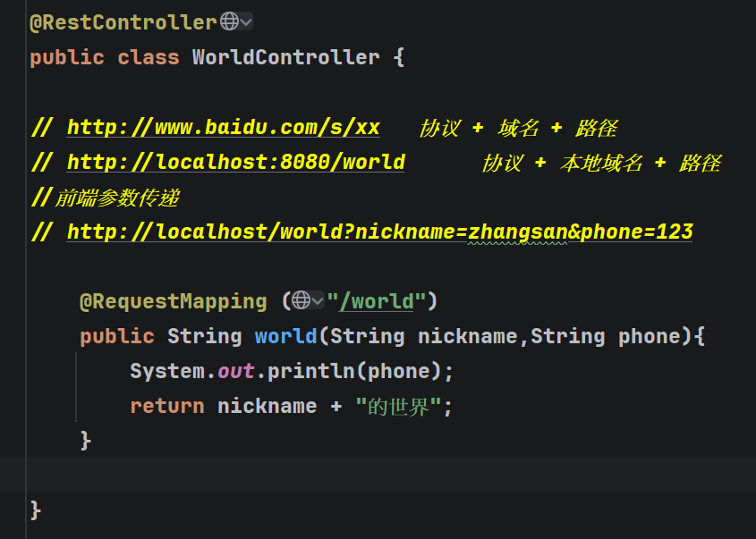This screenshot has height=539, width=756.
Task: Place cursor on the highlighted empty line
Action: 378,475
